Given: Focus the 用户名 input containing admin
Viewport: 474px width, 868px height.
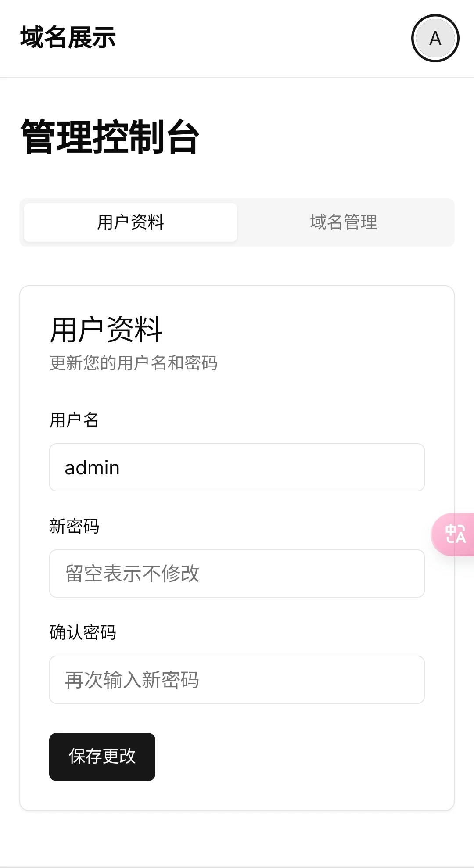Looking at the screenshot, I should pos(237,467).
